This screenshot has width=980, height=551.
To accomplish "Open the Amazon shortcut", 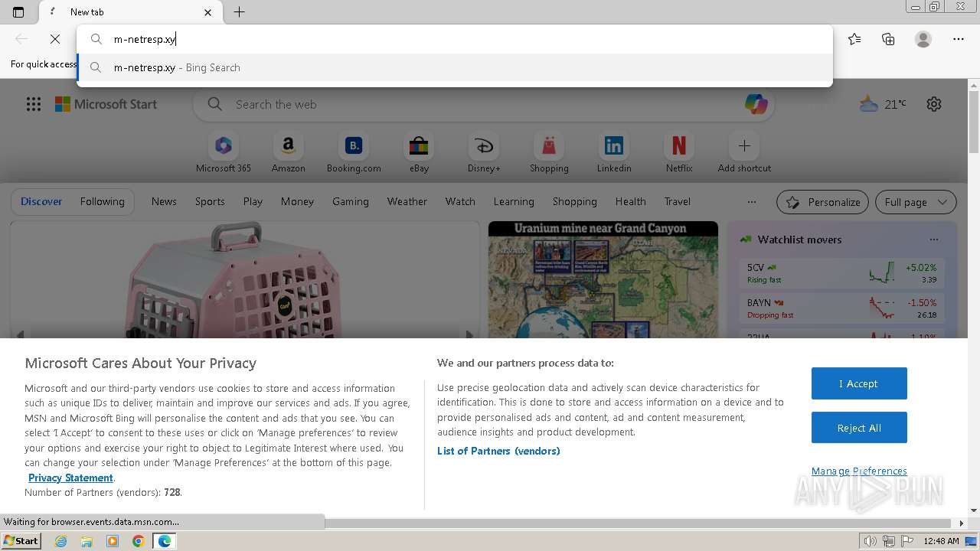I will point(289,152).
